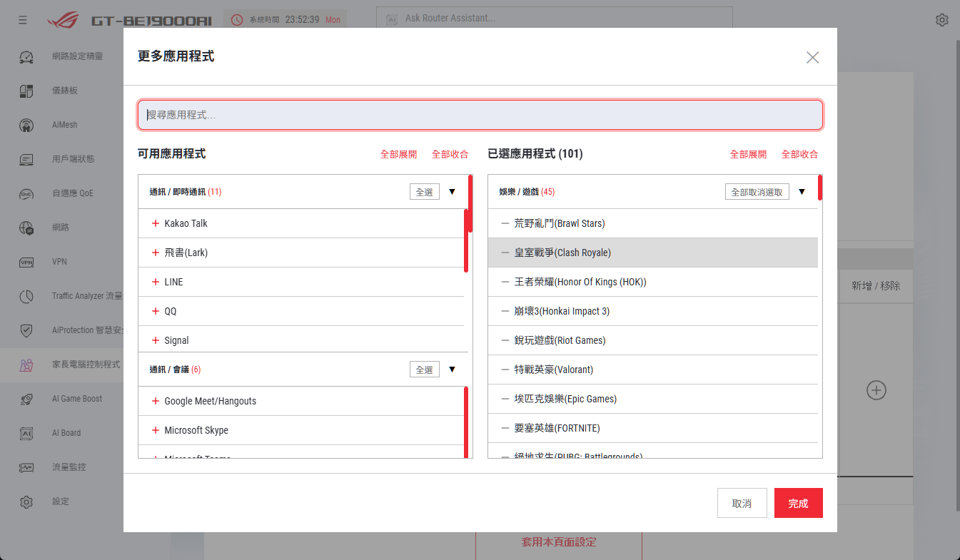Open the hamburger menu icon
Screen dimensions: 960x560
point(23,20)
